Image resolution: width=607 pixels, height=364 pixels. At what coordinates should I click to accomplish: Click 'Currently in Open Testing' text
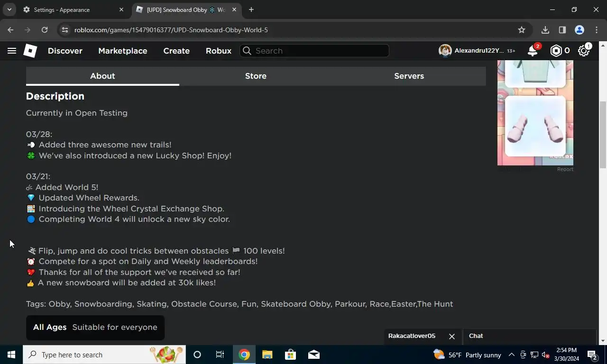[x=77, y=113]
